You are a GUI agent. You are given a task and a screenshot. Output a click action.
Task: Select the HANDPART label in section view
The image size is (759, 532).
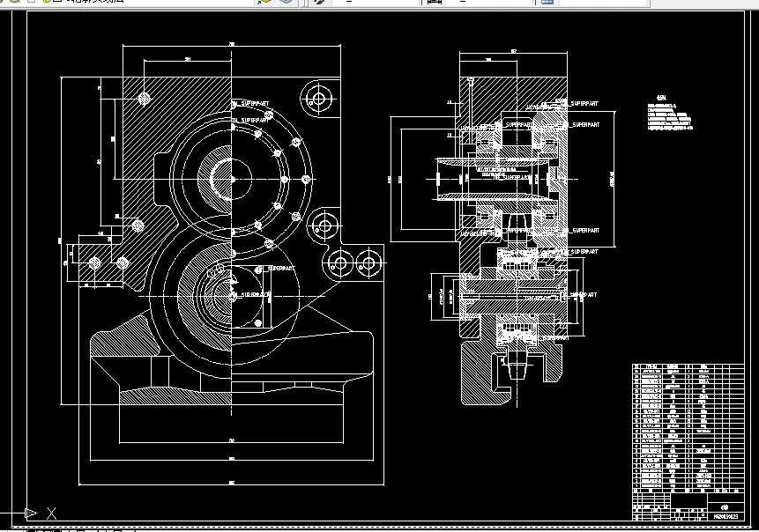click(x=584, y=294)
